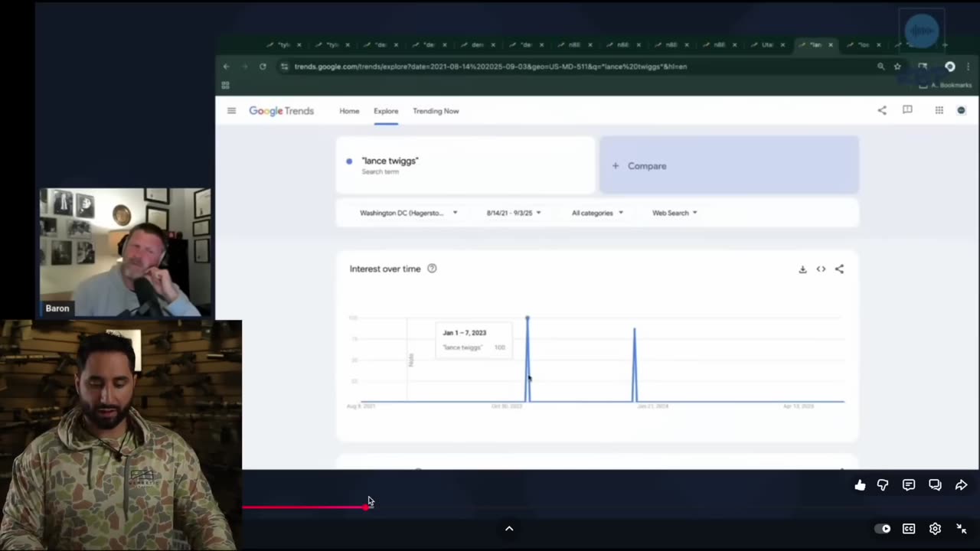Screen dimensions: 980x551
Task: Open the Google Trends hamburger menu
Action: 231,111
